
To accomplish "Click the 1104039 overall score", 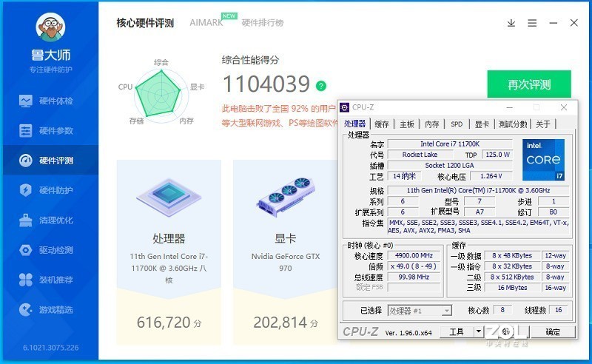I will click(x=266, y=84).
